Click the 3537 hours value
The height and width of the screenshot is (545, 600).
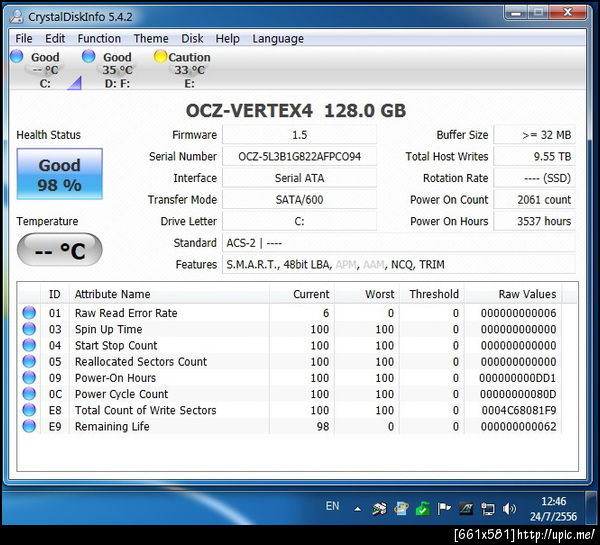tap(535, 221)
